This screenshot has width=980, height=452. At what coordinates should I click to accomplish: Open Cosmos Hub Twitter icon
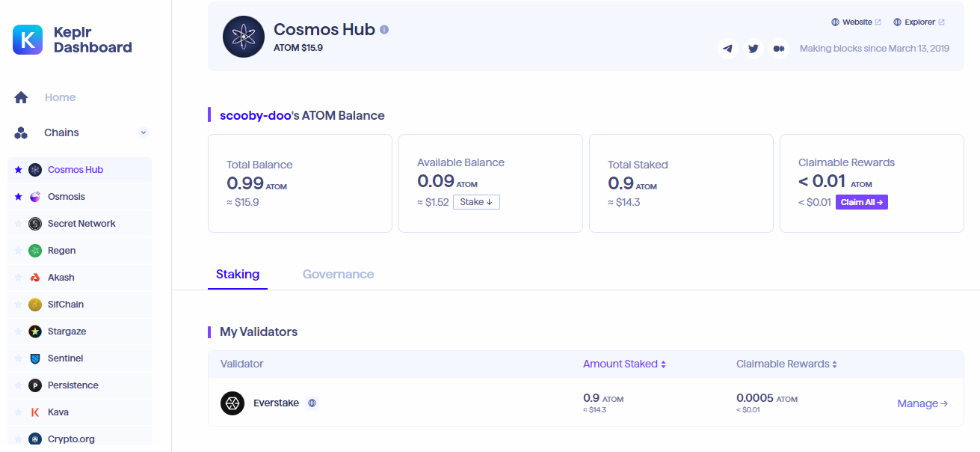(754, 49)
